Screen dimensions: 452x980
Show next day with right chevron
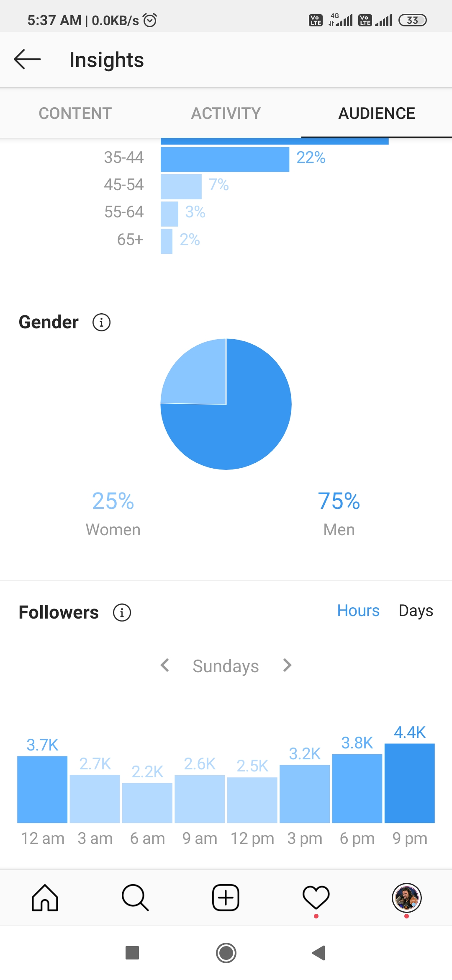287,665
